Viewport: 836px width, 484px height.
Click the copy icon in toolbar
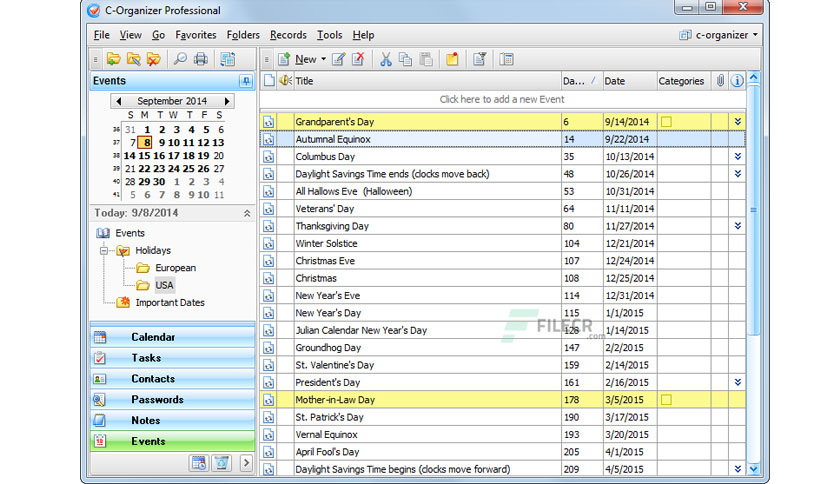tap(405, 59)
